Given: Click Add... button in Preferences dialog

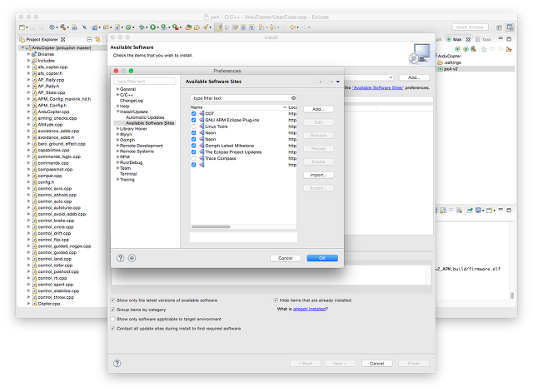Looking at the screenshot, I should pyautogui.click(x=318, y=109).
